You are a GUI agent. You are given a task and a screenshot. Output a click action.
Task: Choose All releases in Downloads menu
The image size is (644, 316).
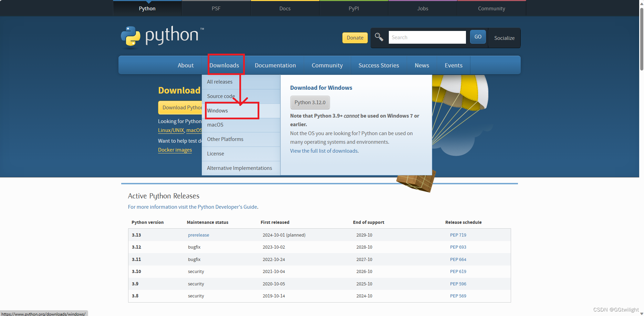(x=241, y=82)
